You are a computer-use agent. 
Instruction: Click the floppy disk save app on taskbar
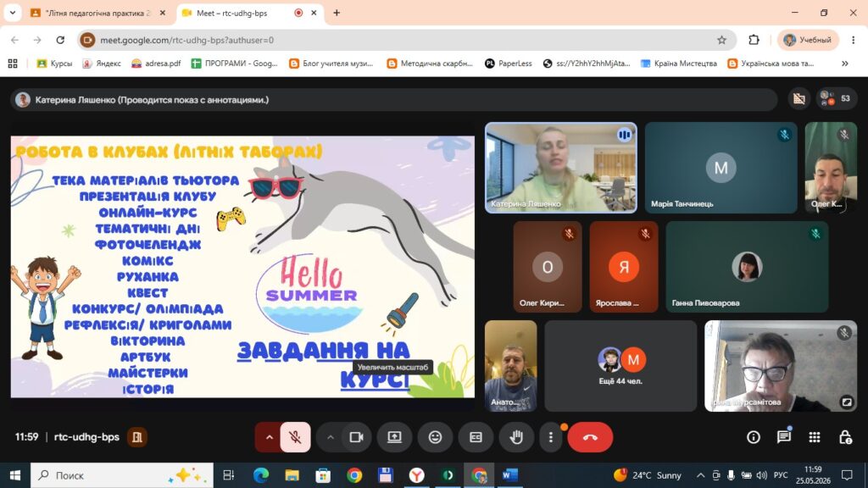click(x=386, y=475)
